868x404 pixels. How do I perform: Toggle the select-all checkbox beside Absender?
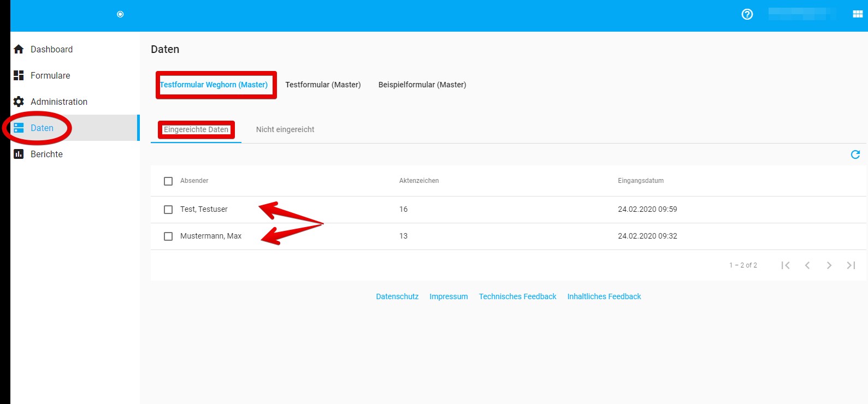(x=168, y=181)
